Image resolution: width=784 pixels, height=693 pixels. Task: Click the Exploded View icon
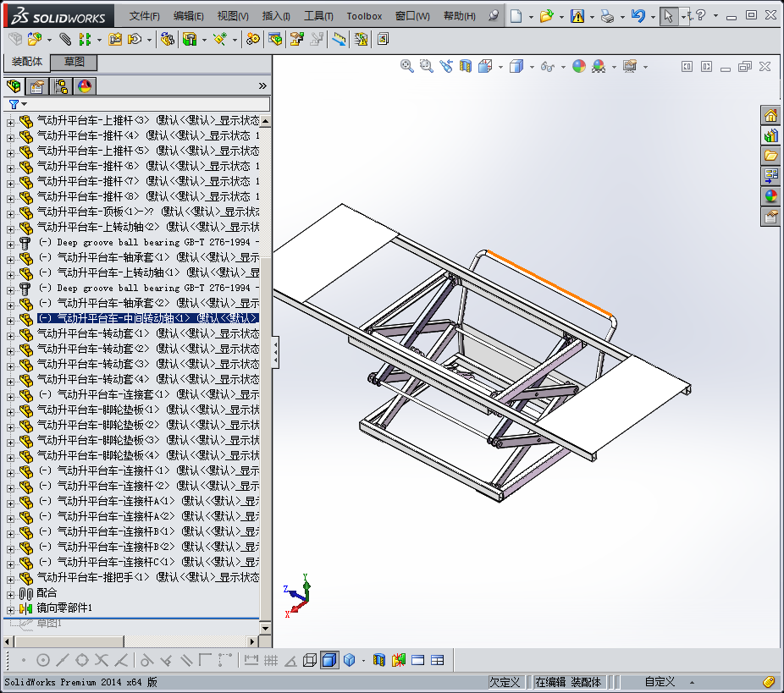pyautogui.click(x=297, y=39)
